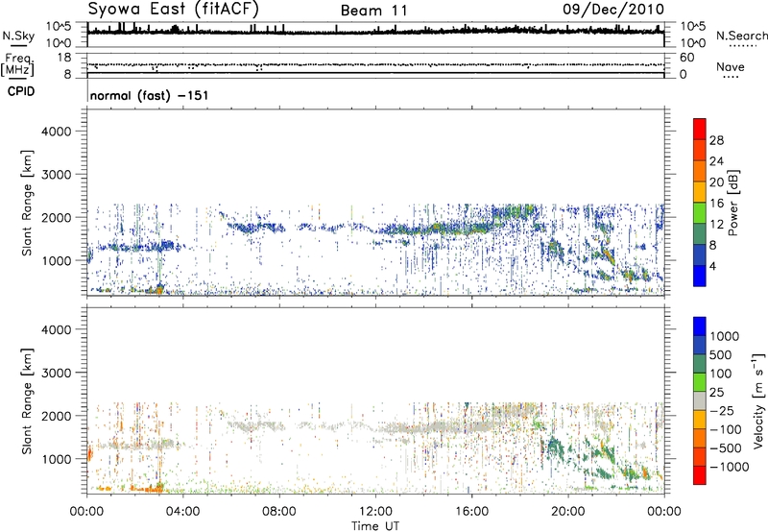Select the 'Freq. [MHz]' label
The image size is (768, 532).
(x=17, y=64)
